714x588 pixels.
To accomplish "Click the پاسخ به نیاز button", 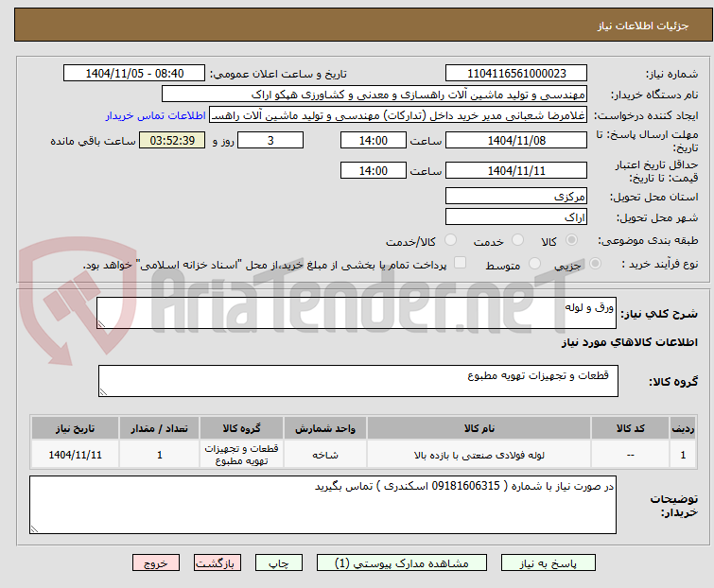I will [548, 563].
